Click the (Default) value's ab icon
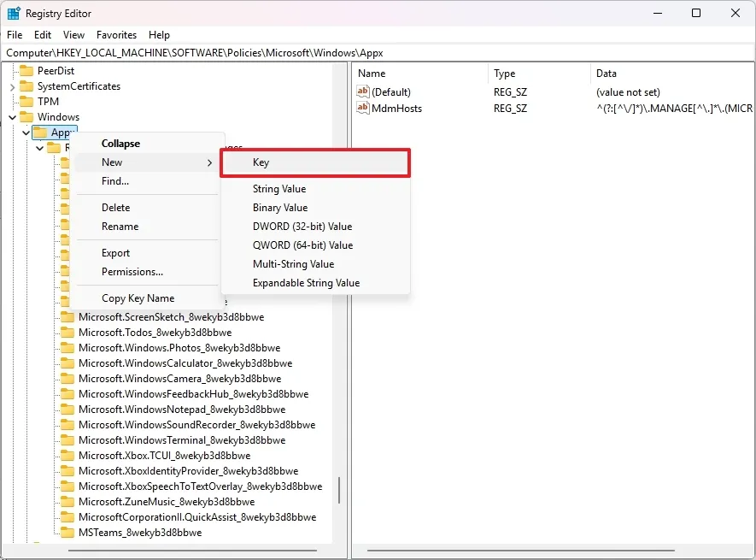 tap(362, 90)
